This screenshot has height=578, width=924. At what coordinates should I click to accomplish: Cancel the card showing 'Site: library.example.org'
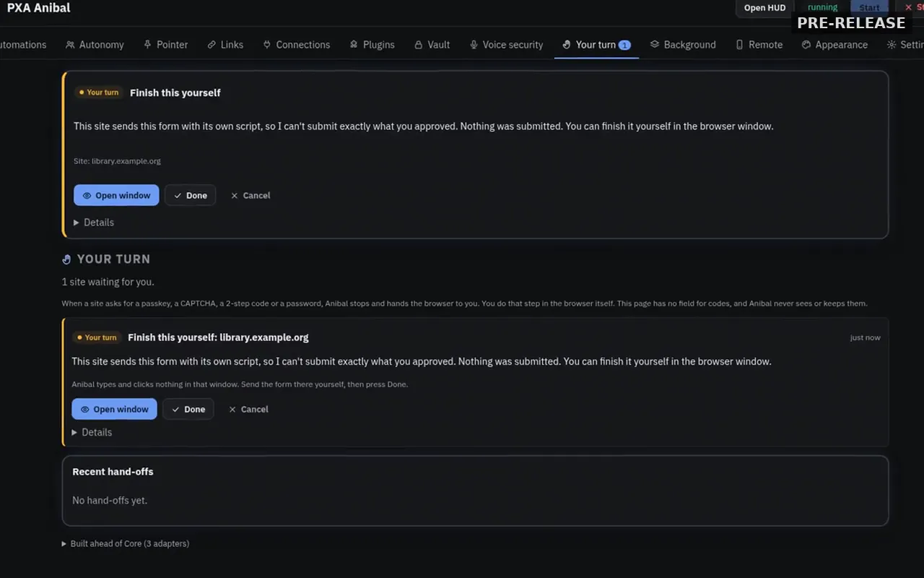(250, 195)
